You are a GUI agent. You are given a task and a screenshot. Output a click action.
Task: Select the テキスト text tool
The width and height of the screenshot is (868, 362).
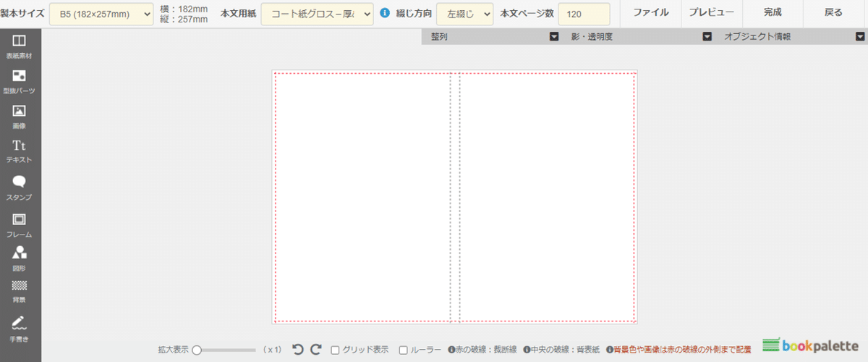[20, 151]
